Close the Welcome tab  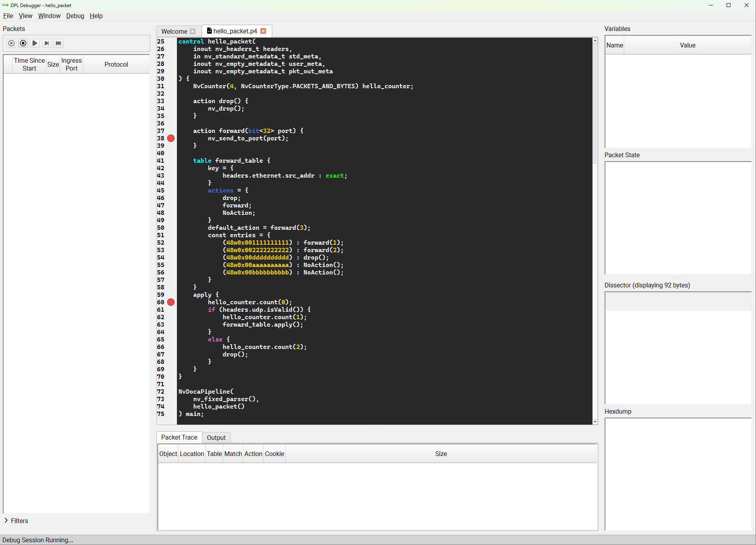click(193, 31)
